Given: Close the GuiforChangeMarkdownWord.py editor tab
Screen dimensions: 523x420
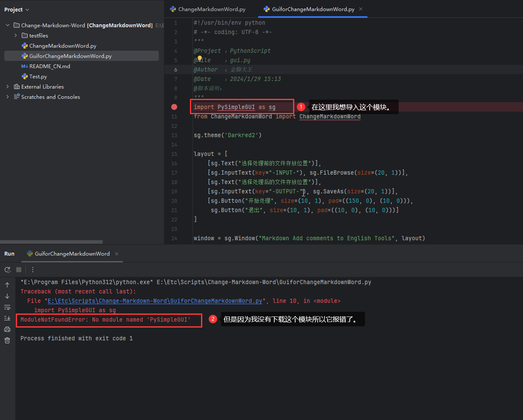Looking at the screenshot, I should (361, 9).
